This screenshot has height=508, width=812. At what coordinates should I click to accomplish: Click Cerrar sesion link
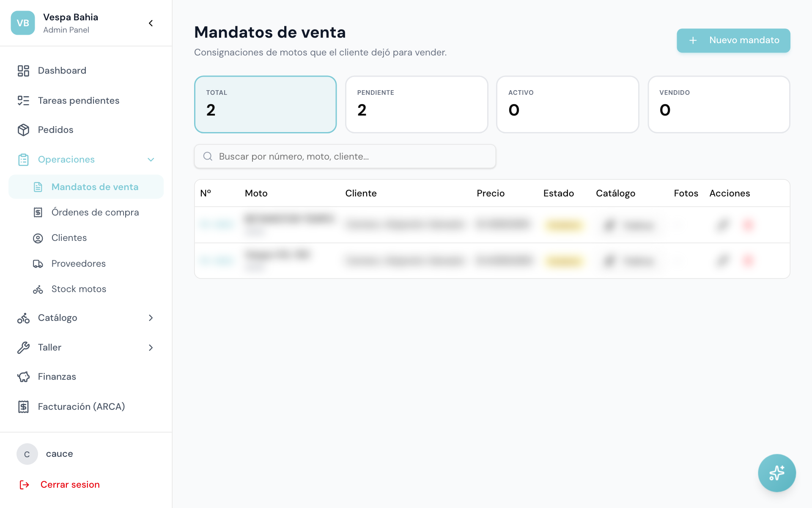tap(70, 485)
